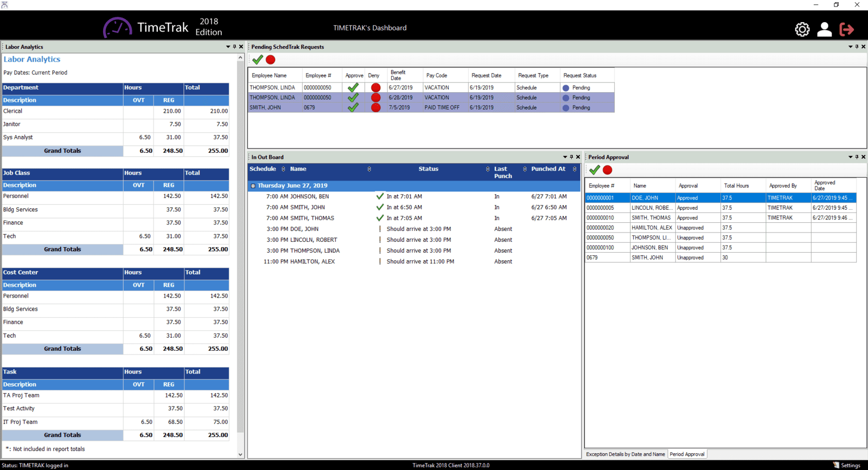Click Labor Analytics scrollbar down arrow
The width and height of the screenshot is (868, 470).
coord(240,455)
